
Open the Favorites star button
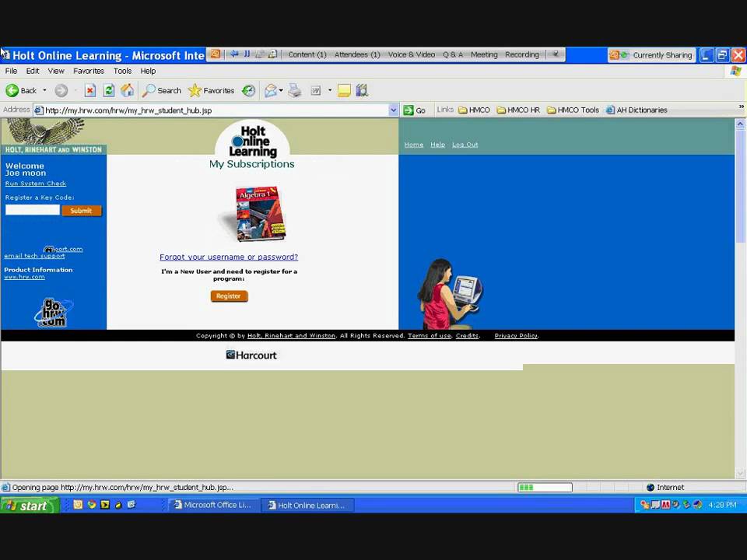[211, 90]
